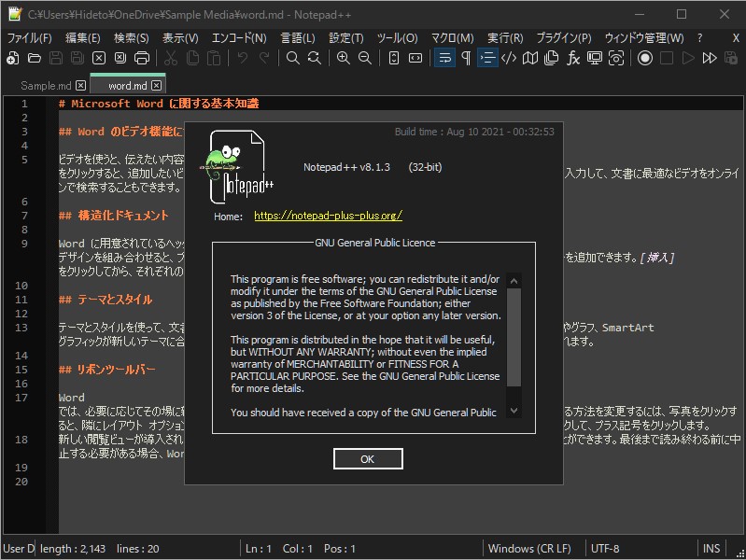This screenshot has height=560, width=746.
Task: Click the license text scroll-up arrow
Action: (x=514, y=281)
